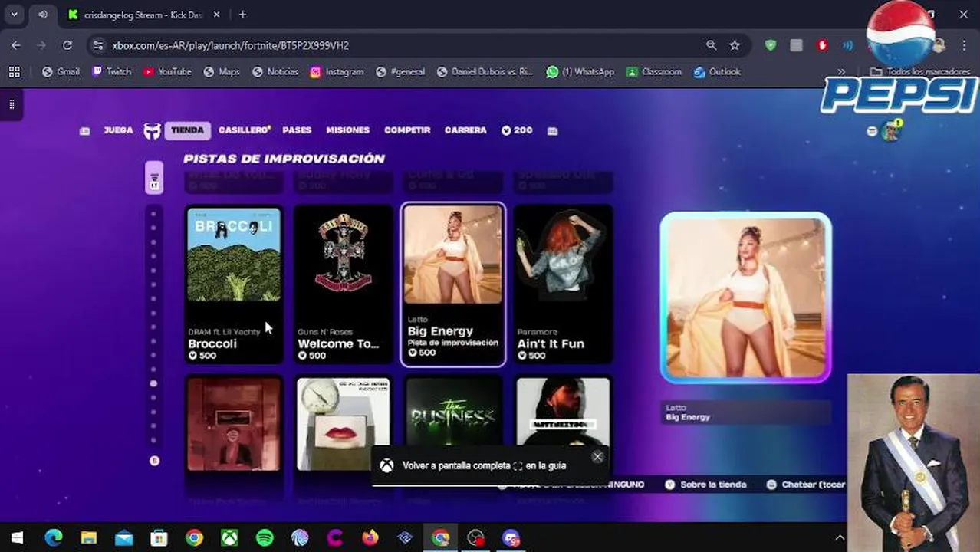Expand the tab search dropdown arrow
The image size is (980, 552).
[14, 15]
